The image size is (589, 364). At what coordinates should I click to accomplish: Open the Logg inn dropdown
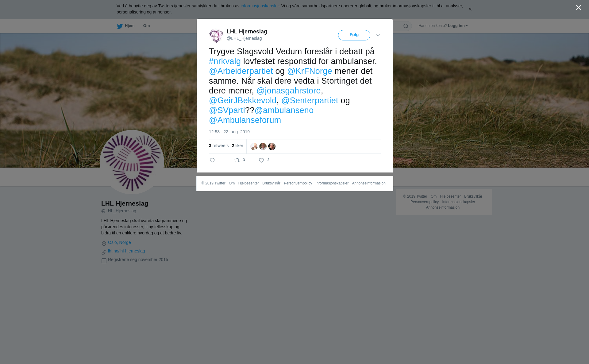coord(458,26)
